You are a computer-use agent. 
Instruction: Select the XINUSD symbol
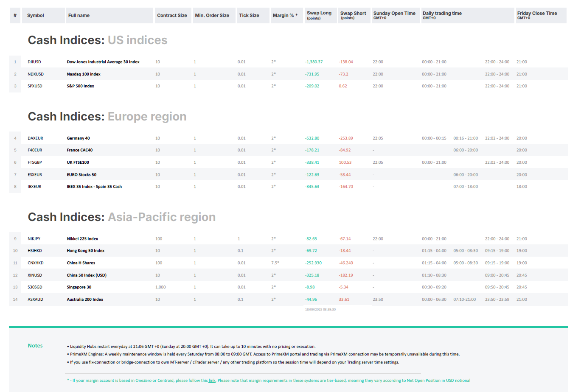tap(35, 275)
